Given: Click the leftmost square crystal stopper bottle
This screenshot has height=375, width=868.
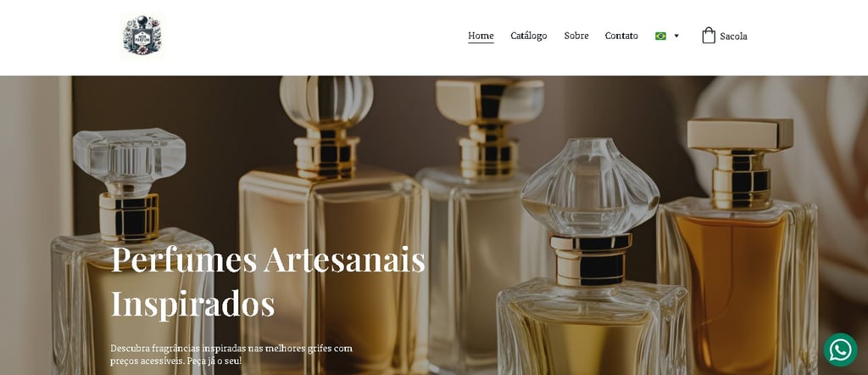Looking at the screenshot, I should (131, 252).
